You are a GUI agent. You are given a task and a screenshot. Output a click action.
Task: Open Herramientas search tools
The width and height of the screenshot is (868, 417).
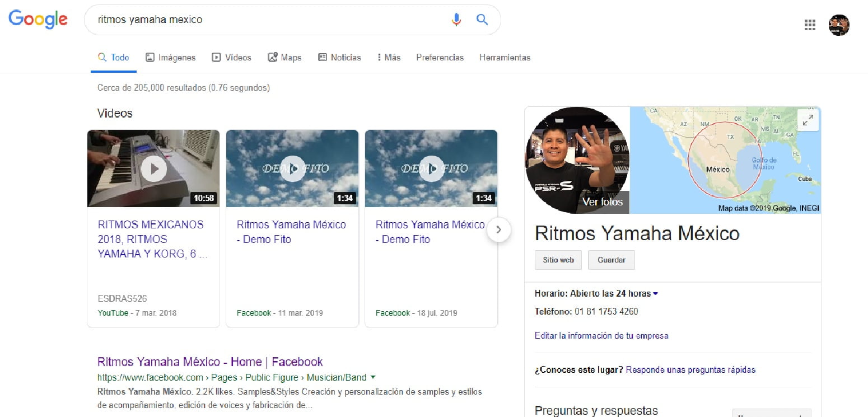click(x=505, y=57)
